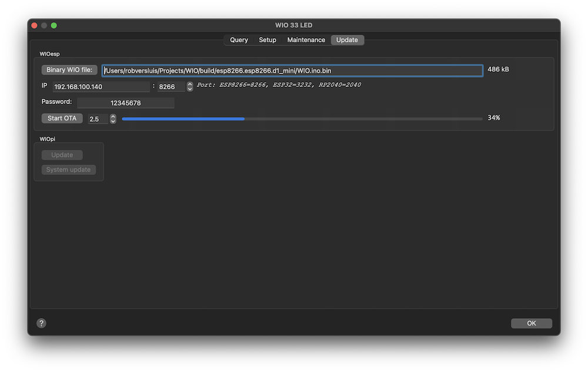The image size is (588, 372).
Task: Focus the port number field showing 8266
Action: [171, 86]
